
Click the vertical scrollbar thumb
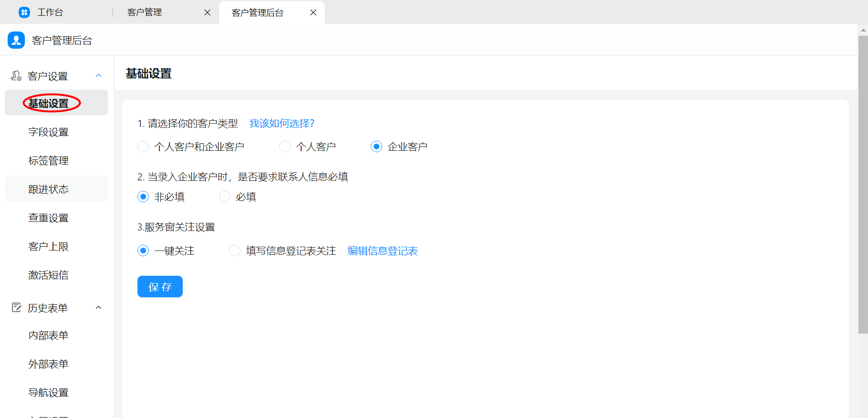pyautogui.click(x=863, y=185)
